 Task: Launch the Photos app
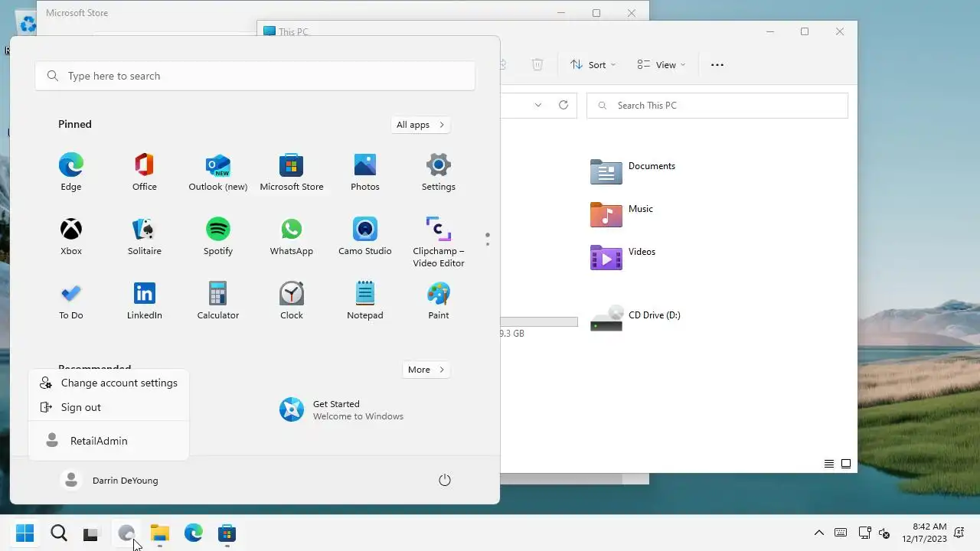click(365, 171)
